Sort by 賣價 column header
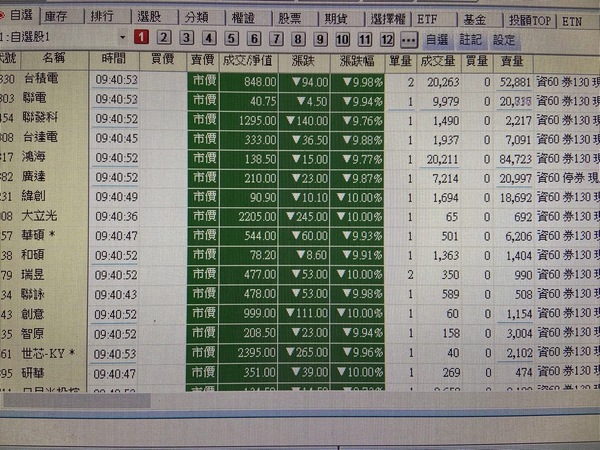 click(203, 60)
